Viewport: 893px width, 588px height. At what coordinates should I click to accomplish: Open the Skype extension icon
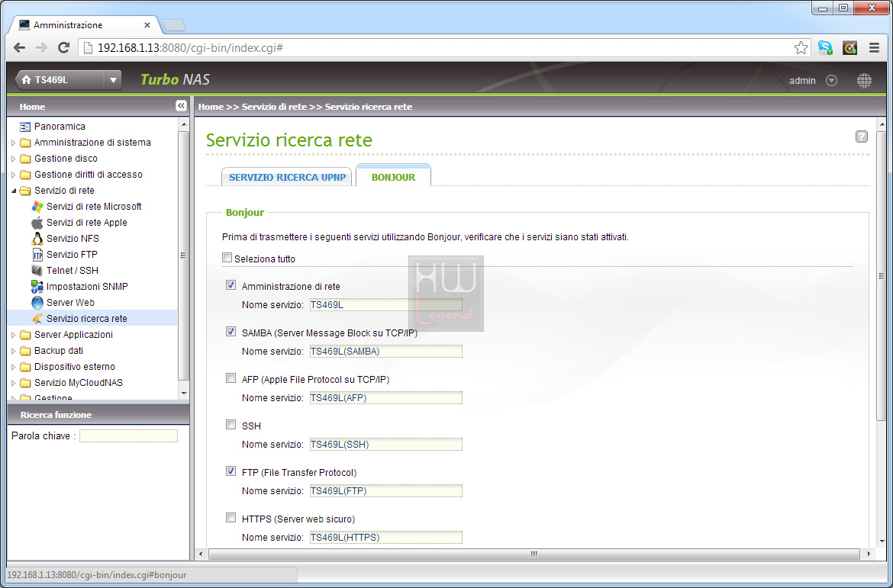825,48
